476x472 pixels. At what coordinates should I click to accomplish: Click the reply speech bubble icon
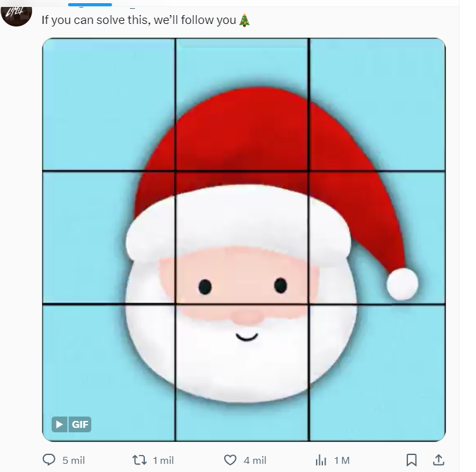49,459
